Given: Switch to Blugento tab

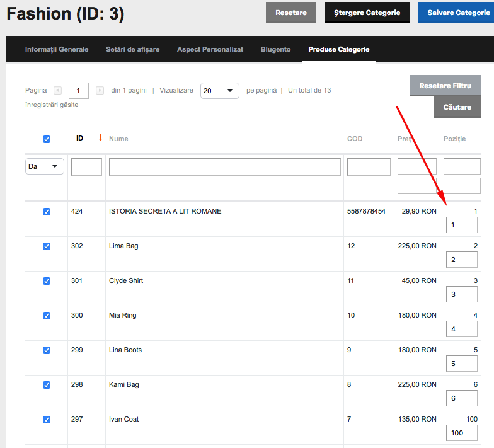Looking at the screenshot, I should click(x=276, y=49).
